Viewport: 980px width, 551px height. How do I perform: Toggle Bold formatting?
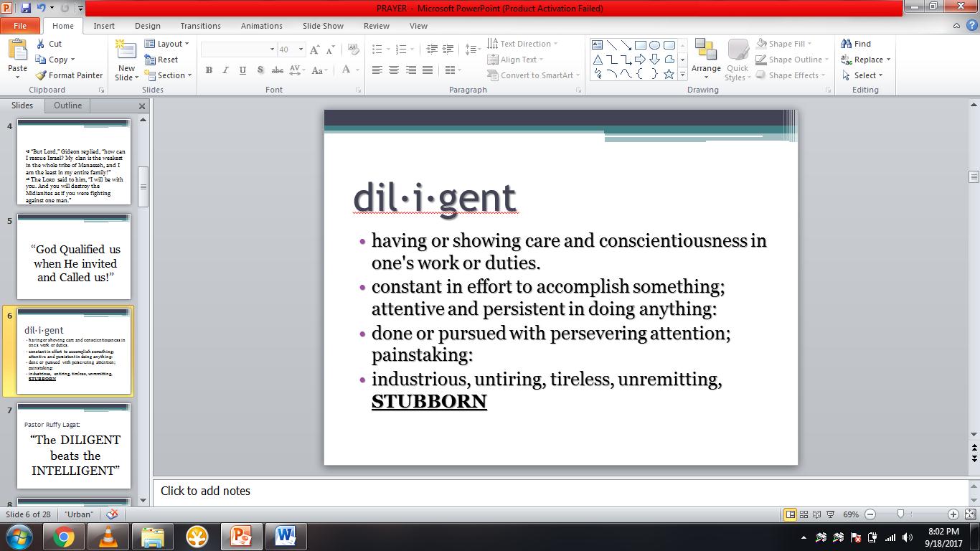click(209, 70)
